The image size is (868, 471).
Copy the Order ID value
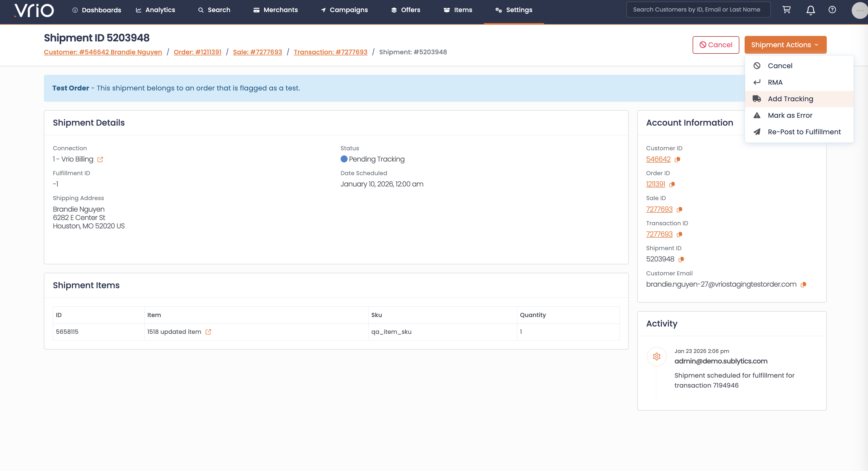tap(672, 185)
